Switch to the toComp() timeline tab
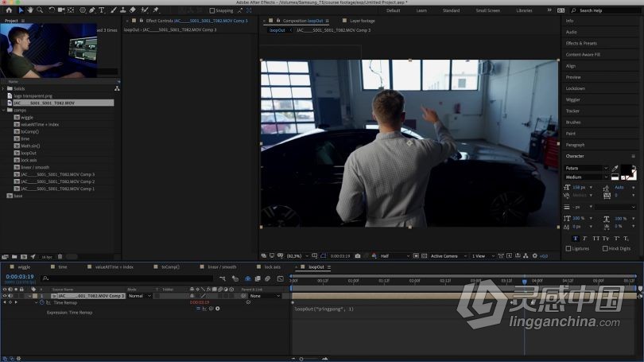 click(x=170, y=267)
